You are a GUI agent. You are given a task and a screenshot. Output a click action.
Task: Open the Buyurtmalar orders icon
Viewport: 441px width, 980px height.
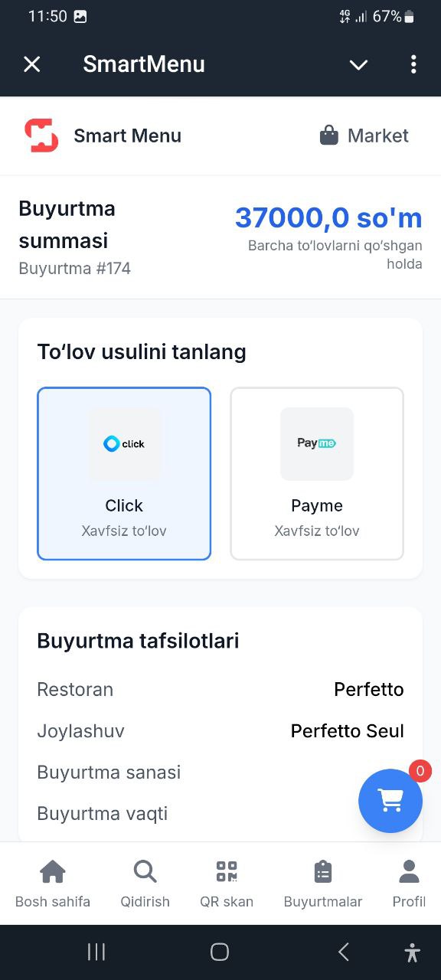pos(322,870)
